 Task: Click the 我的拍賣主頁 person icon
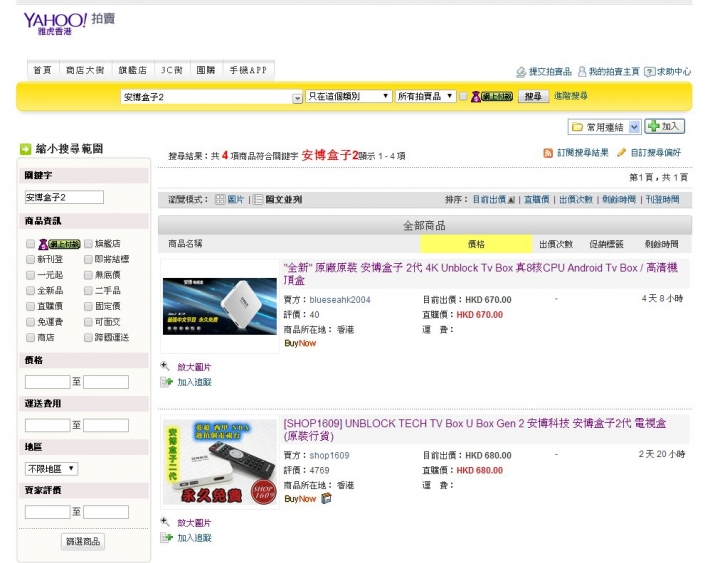click(x=582, y=72)
